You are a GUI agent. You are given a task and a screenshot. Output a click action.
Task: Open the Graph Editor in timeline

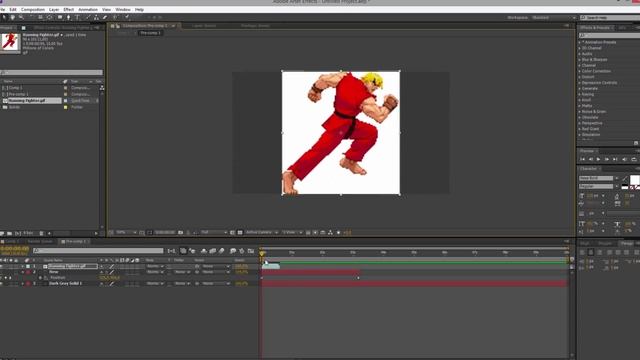[251, 251]
